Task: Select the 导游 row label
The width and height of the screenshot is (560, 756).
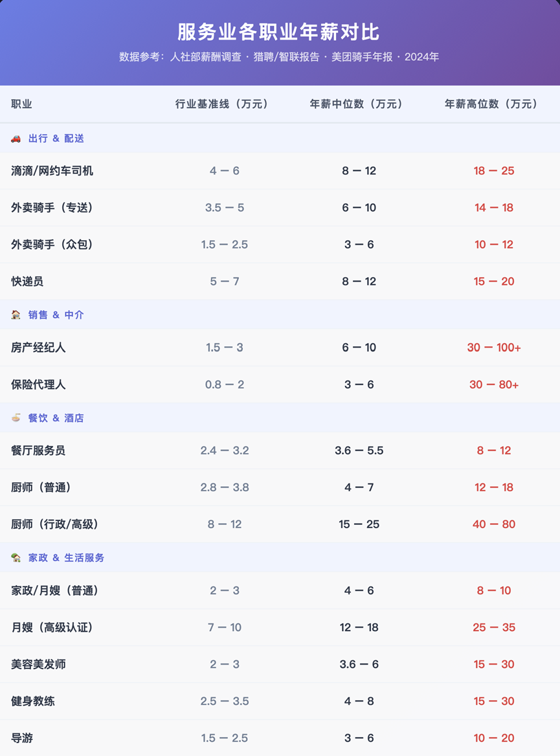Action: 21,738
